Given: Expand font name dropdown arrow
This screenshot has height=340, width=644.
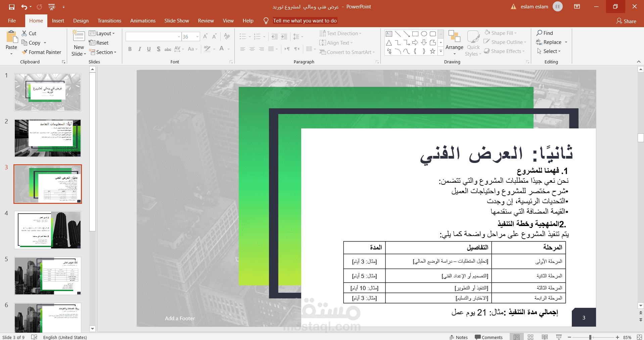Looking at the screenshot, I should pos(179,37).
